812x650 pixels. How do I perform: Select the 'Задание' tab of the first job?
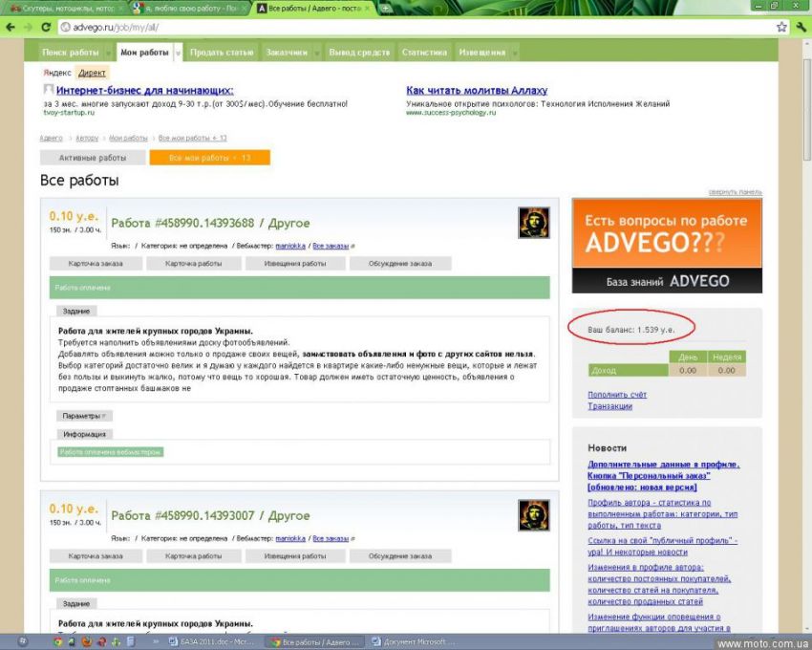(76, 311)
